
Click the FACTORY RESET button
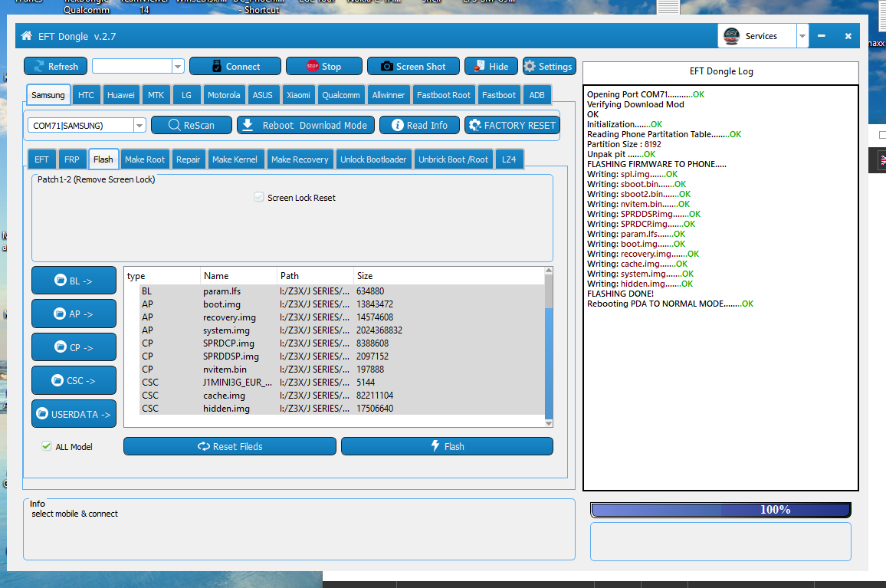pyautogui.click(x=511, y=125)
